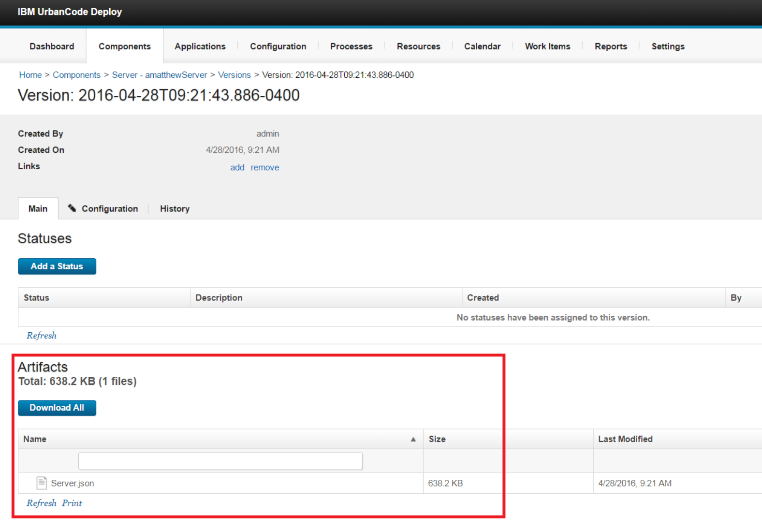This screenshot has width=762, height=532.
Task: Refresh the Statuses table
Action: (42, 336)
